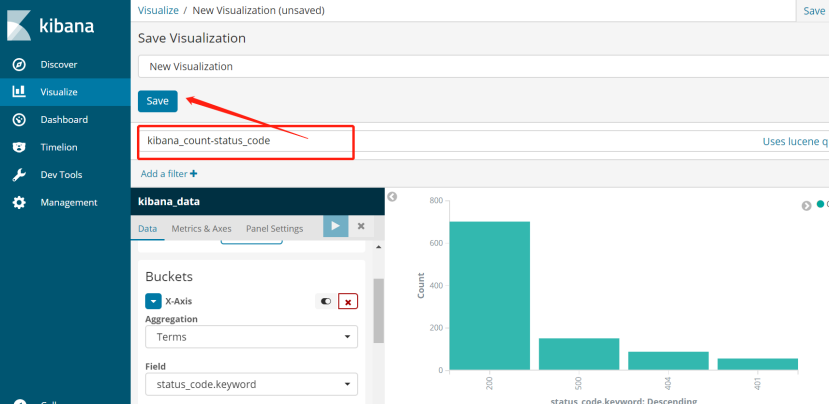Open the Timelion mask icon
The image size is (830, 405).
pos(19,147)
